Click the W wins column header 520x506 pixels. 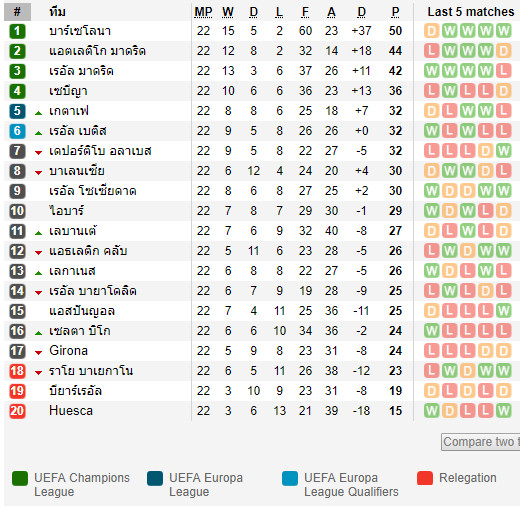click(x=228, y=12)
